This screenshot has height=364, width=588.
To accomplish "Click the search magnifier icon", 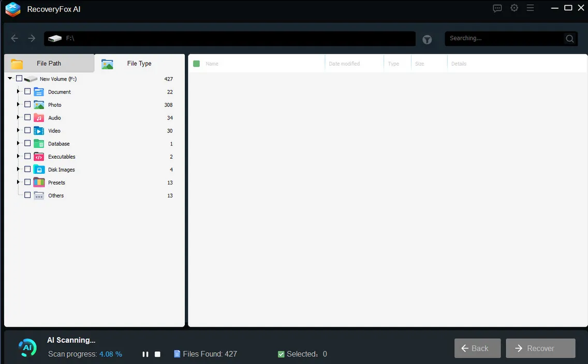I will click(570, 39).
